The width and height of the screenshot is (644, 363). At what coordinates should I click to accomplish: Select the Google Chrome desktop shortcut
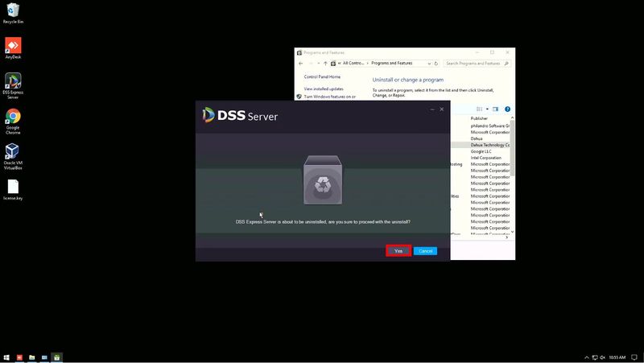click(13, 122)
